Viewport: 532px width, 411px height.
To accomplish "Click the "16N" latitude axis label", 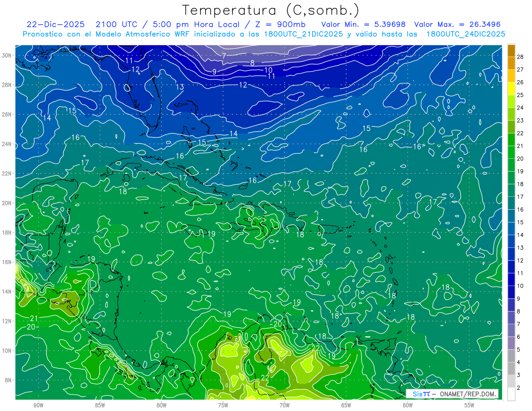I will [x=7, y=262].
